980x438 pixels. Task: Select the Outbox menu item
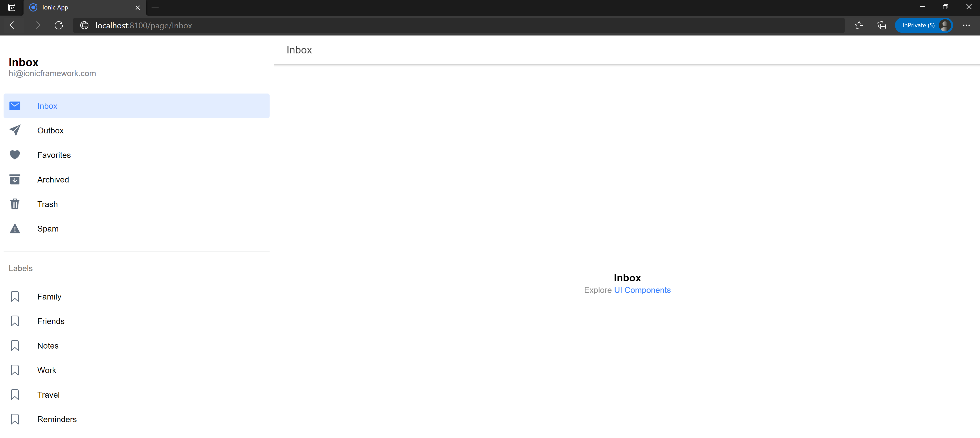pyautogui.click(x=51, y=131)
